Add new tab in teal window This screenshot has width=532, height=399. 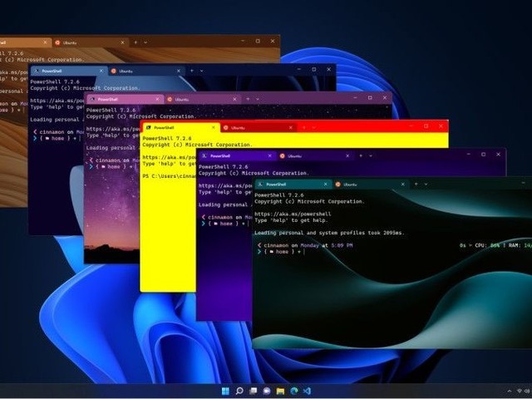point(416,184)
